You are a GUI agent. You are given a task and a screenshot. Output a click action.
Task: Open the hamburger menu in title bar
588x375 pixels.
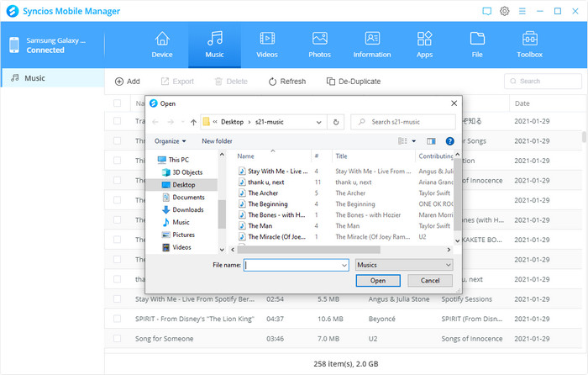[522, 11]
